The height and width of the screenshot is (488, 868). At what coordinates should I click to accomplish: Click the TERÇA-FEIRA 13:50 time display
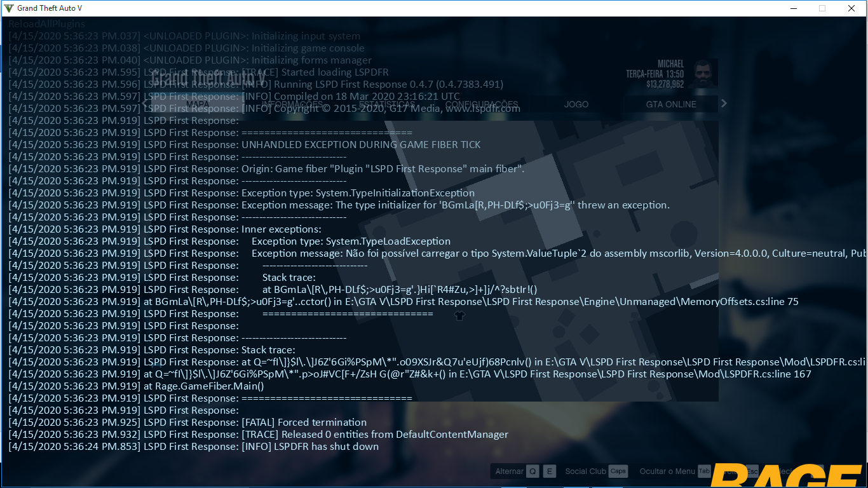(654, 74)
